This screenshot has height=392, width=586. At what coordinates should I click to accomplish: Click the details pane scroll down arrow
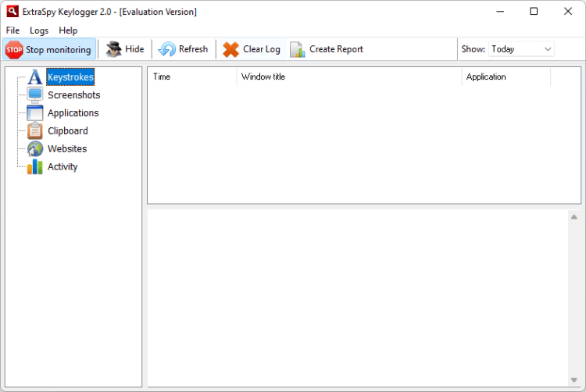coord(574,380)
